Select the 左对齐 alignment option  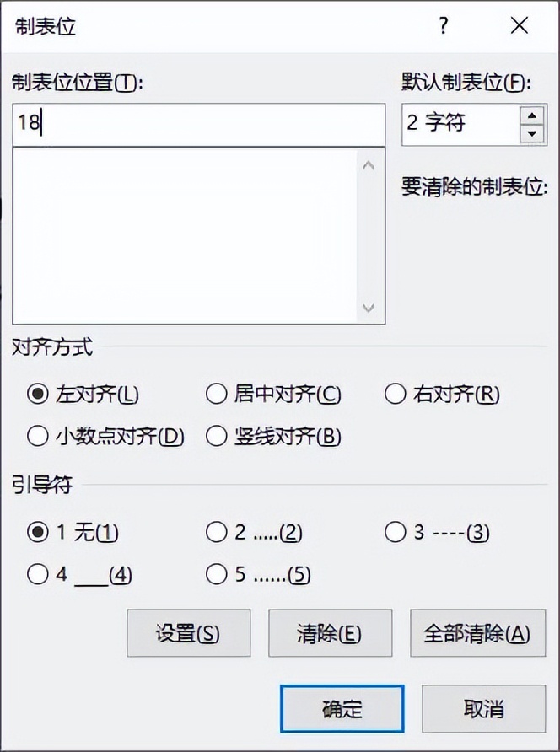pyautogui.click(x=36, y=394)
